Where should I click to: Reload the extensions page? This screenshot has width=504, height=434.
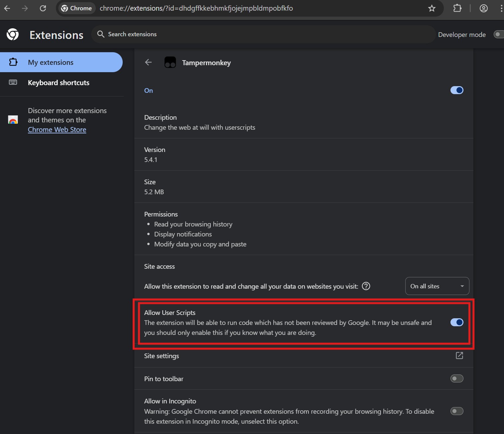[x=43, y=8]
